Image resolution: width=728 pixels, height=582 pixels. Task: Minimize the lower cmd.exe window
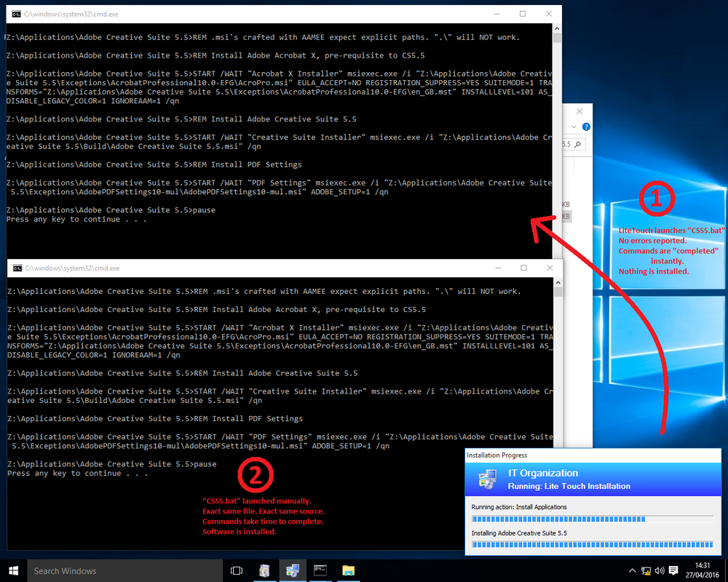[498, 268]
